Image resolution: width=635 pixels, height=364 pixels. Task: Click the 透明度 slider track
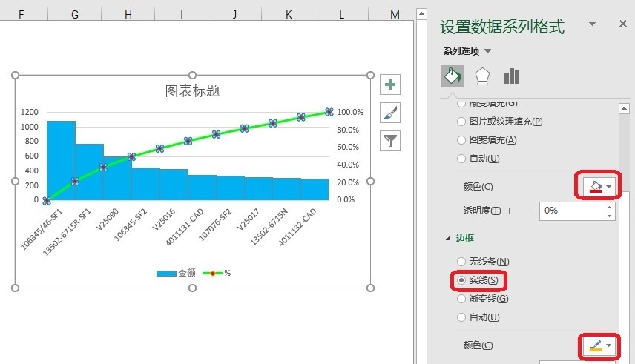click(x=522, y=211)
